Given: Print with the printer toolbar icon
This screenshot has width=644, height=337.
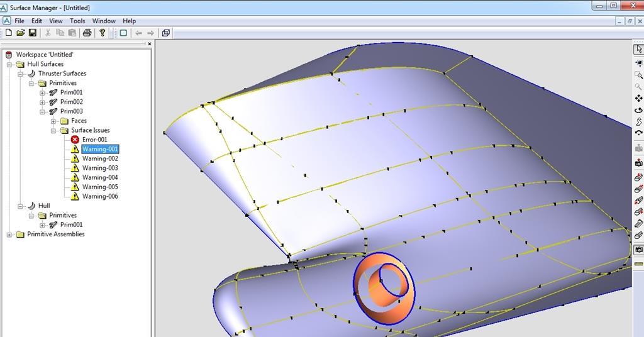Looking at the screenshot, I should (87, 33).
